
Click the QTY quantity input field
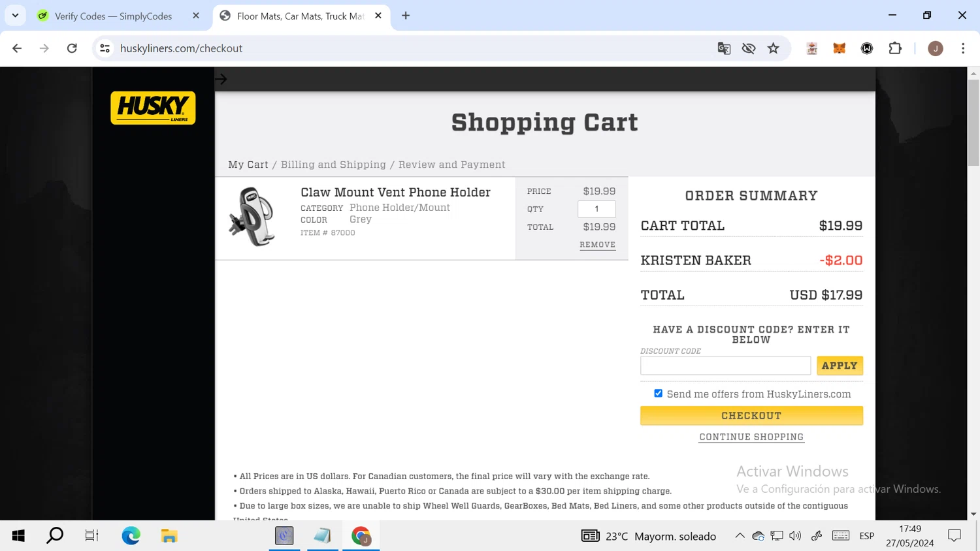click(x=596, y=209)
